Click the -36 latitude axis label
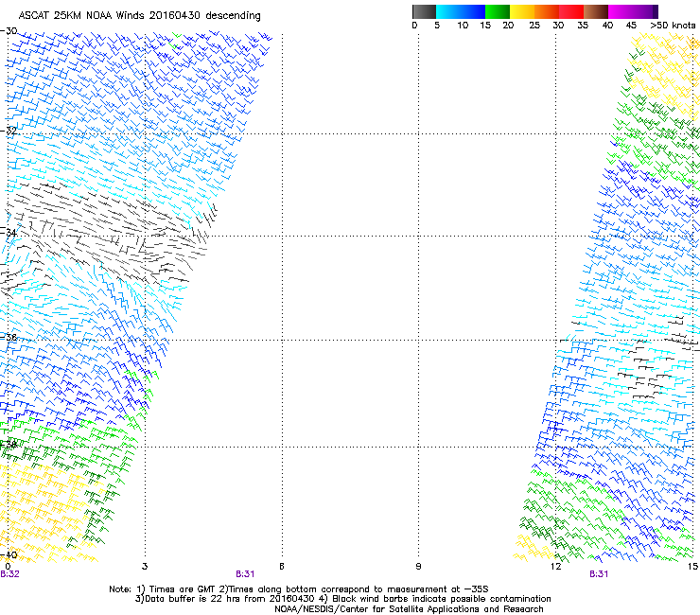This screenshot has width=700, height=615. tap(9, 337)
